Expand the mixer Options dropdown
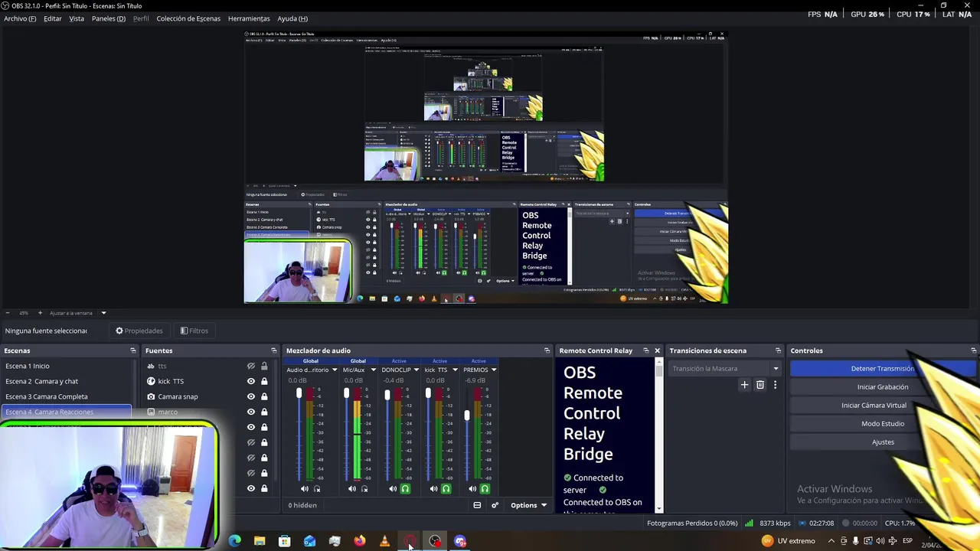The height and width of the screenshot is (551, 980). [528, 505]
